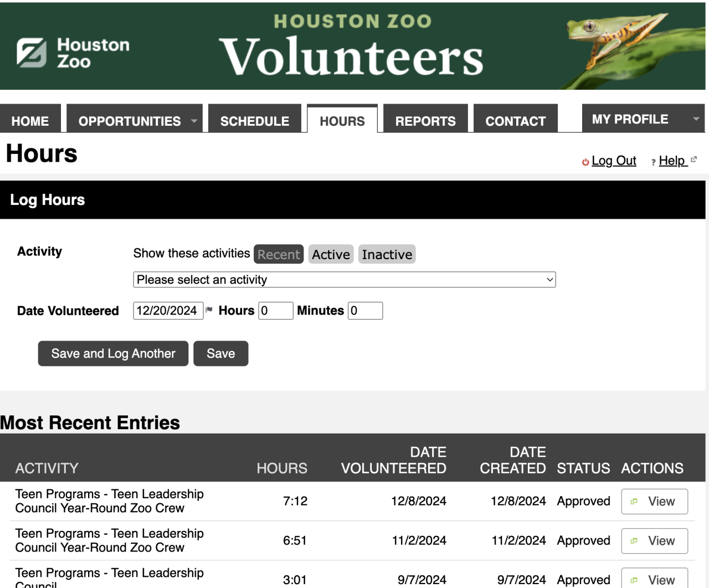Click the activity name in the 6:51 row
Viewport: 709px width, 588px height.
coord(110,540)
